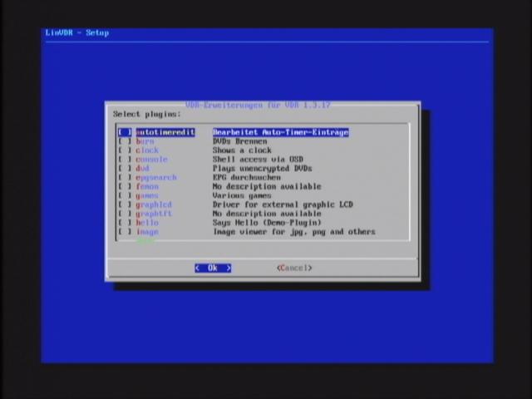This screenshot has width=532, height=399.
Task: Check the clock plugin checkbox
Action: [x=125, y=150]
